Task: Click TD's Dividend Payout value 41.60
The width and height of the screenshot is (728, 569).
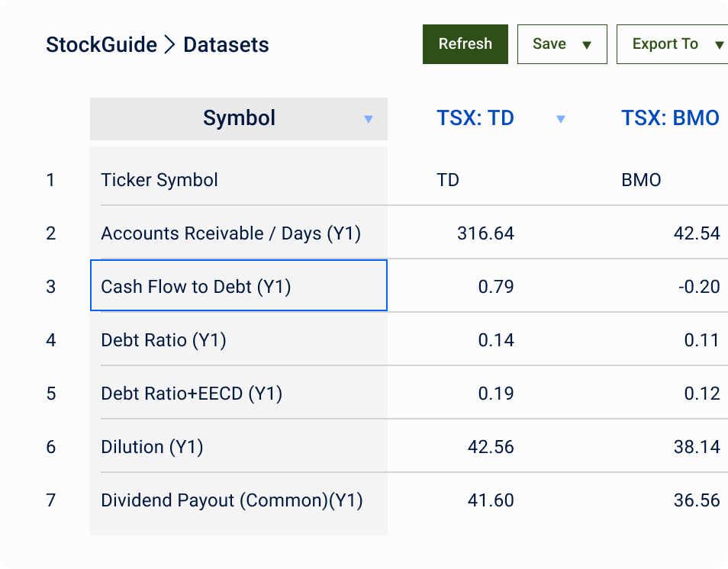Action: [491, 500]
